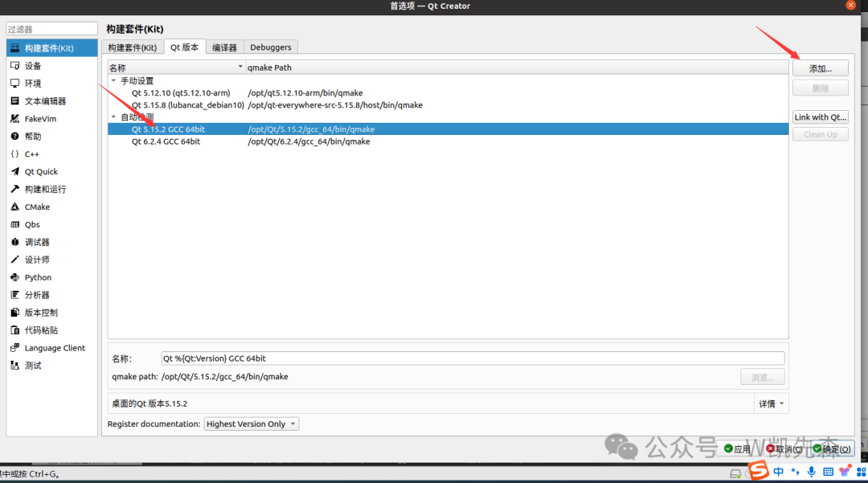868x483 pixels.
Task: Click the Link with Qt... button
Action: coord(820,117)
